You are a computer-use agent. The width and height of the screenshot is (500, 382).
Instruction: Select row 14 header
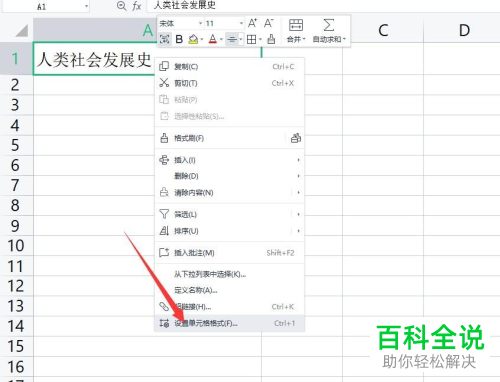(16, 326)
